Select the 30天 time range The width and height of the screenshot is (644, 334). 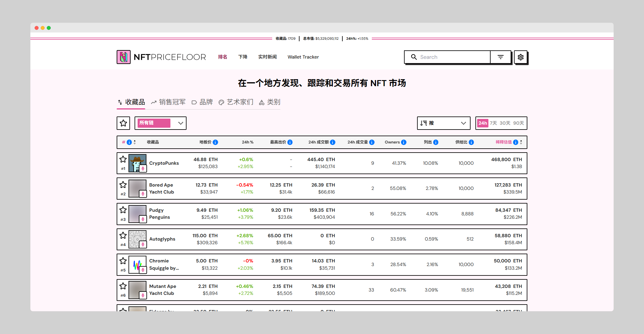pos(505,123)
